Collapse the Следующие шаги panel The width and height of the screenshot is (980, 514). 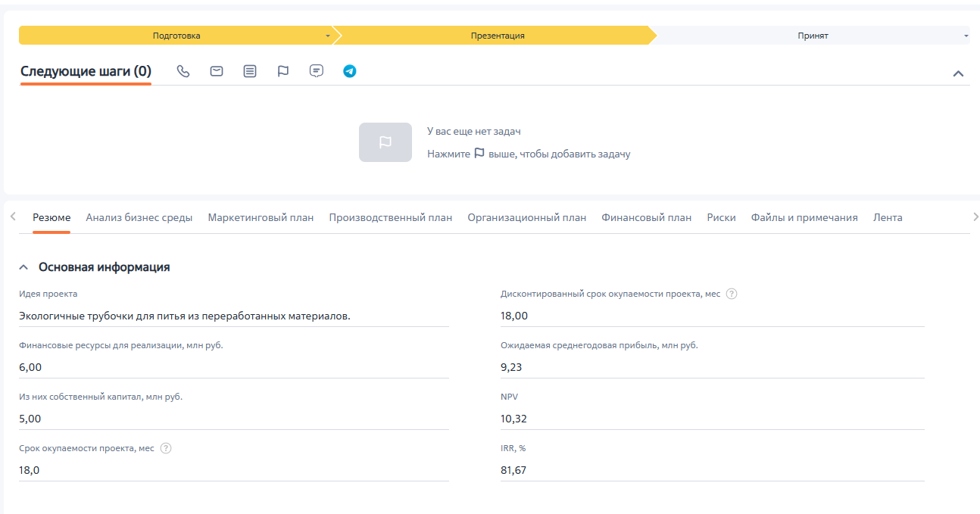958,73
